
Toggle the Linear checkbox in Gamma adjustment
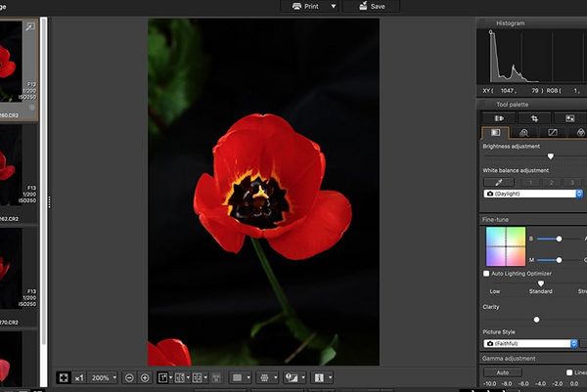coord(569,372)
